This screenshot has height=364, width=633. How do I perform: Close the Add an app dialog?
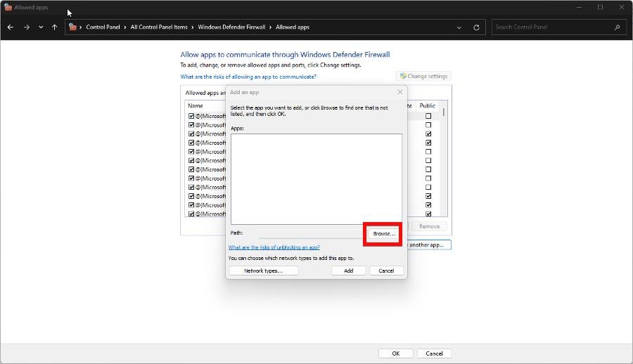399,92
